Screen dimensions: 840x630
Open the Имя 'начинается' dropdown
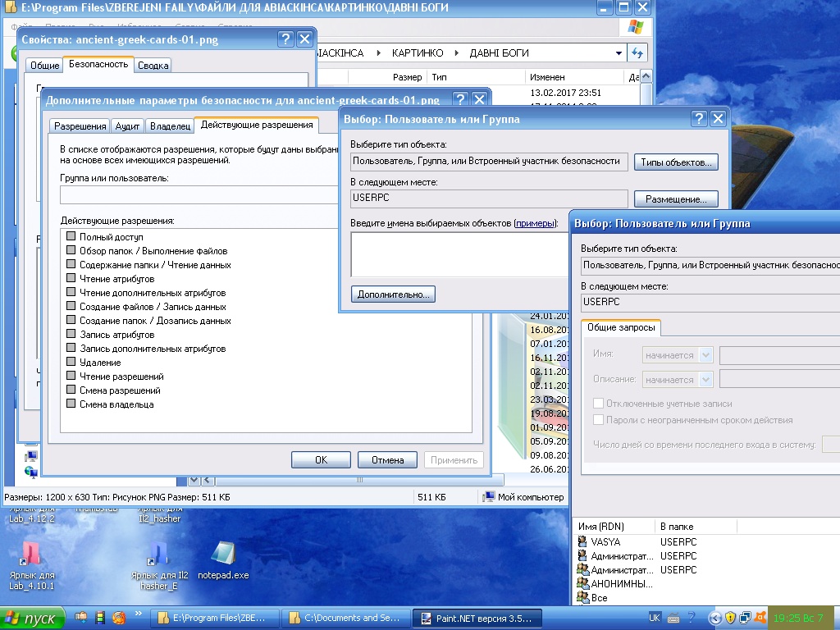pyautogui.click(x=705, y=356)
